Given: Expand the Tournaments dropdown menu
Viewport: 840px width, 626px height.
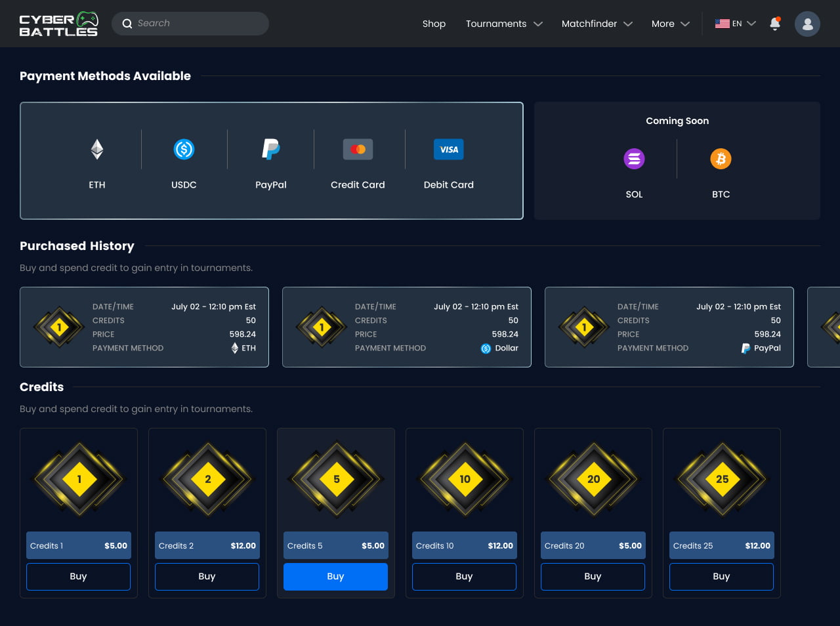Looking at the screenshot, I should (504, 24).
